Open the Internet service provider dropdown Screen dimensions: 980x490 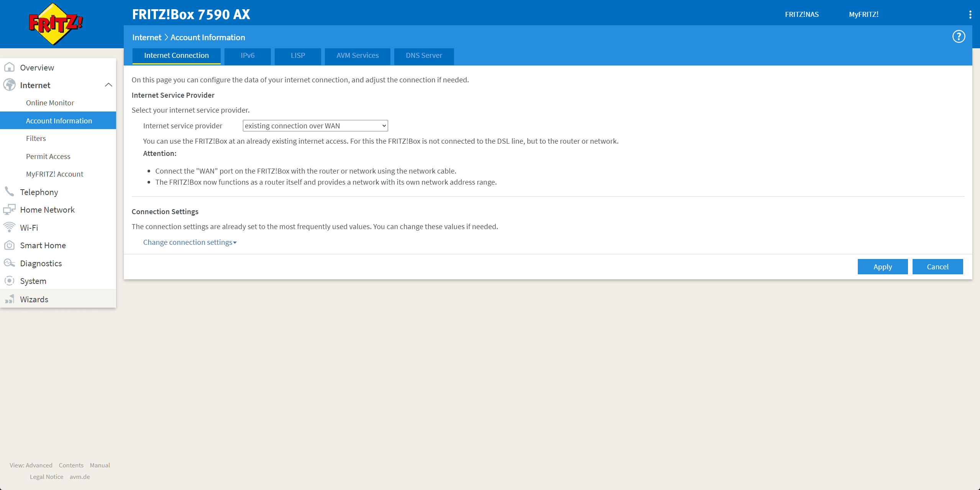[x=315, y=126]
